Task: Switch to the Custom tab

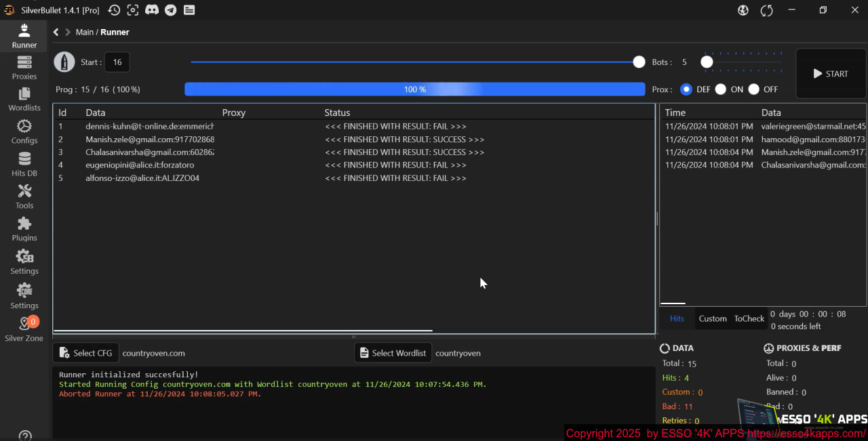Action: (713, 318)
